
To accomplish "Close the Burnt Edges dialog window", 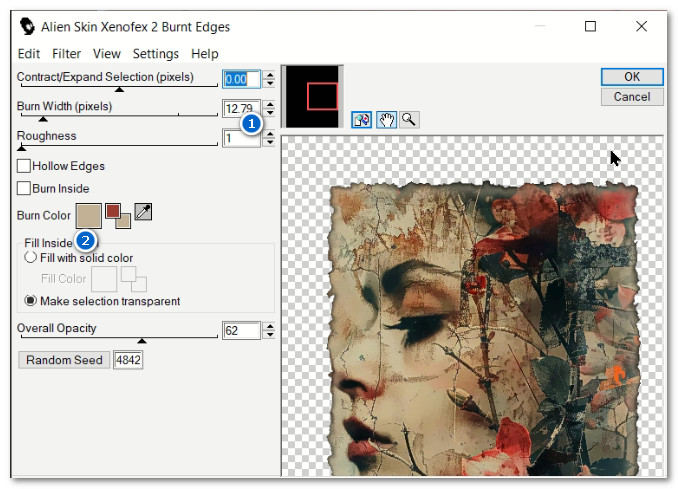I will (x=642, y=26).
